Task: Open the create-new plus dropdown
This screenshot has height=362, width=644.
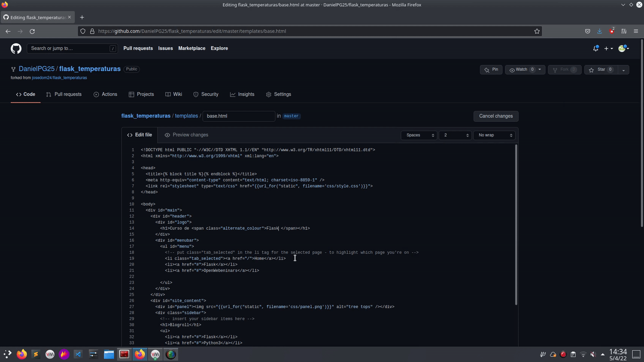Action: tap(608, 48)
